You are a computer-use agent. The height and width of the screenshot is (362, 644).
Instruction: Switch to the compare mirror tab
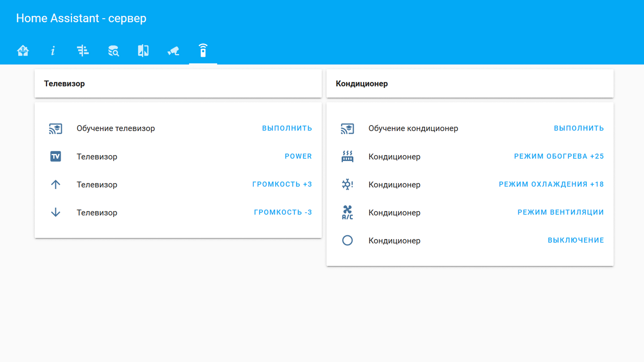pyautogui.click(x=143, y=51)
